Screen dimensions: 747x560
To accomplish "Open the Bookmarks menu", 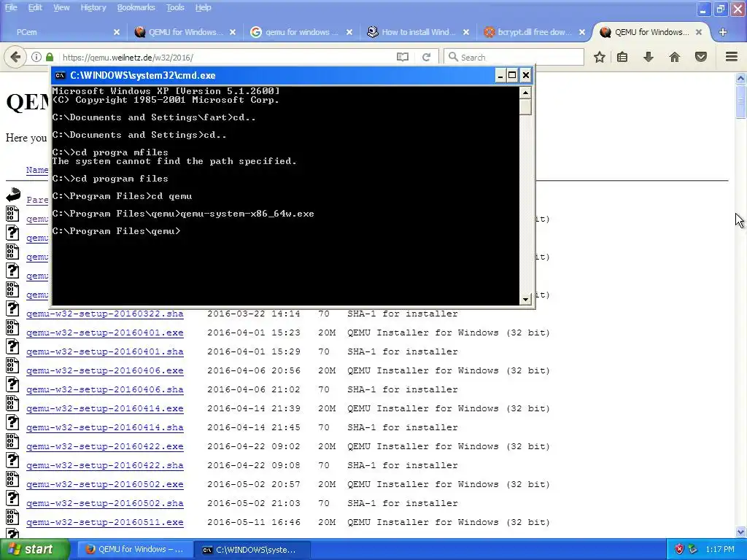I will 136,7.
